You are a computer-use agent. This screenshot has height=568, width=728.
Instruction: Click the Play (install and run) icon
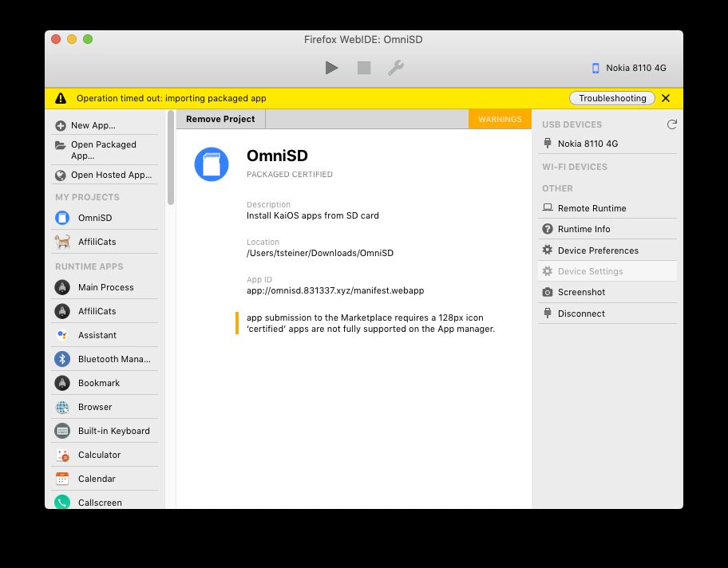coord(331,69)
